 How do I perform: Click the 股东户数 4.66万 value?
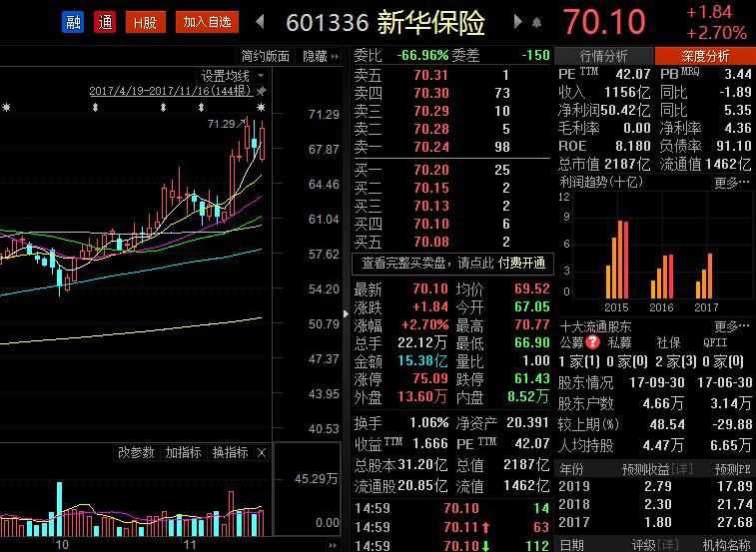click(663, 403)
